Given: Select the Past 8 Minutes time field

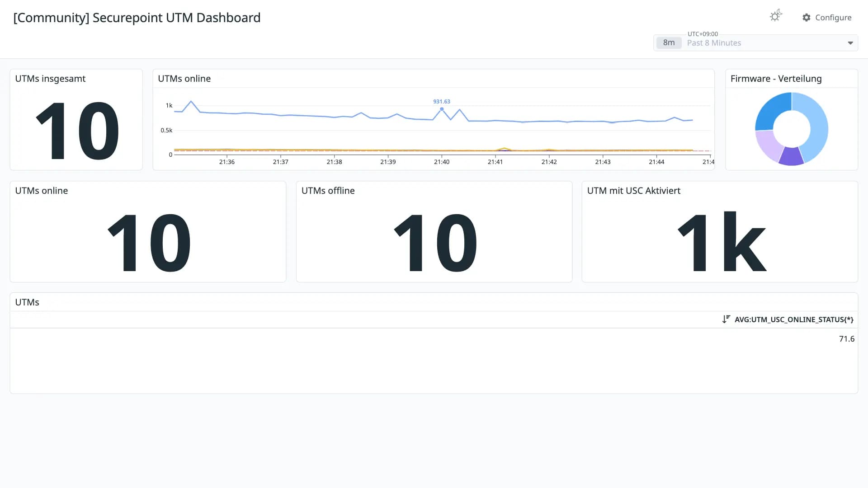Looking at the screenshot, I should click(756, 43).
